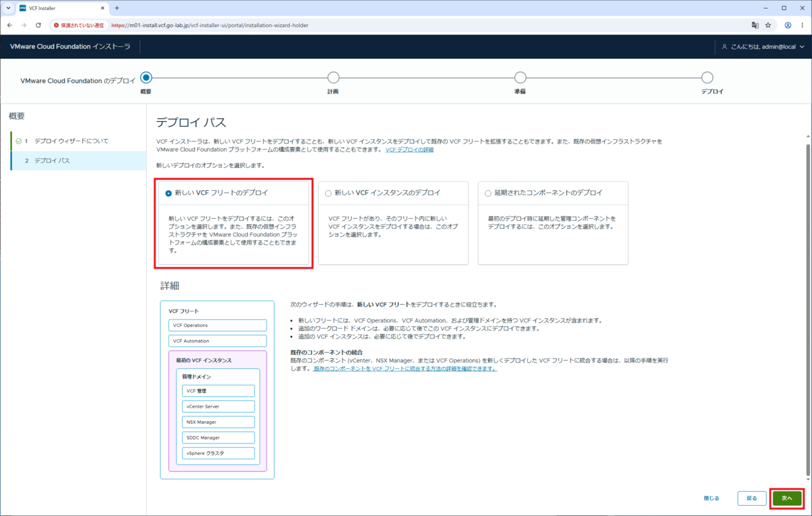This screenshot has width=812, height=516.
Task: Click the VMware Cloud Foundation インストーラ title
Action: 70,47
